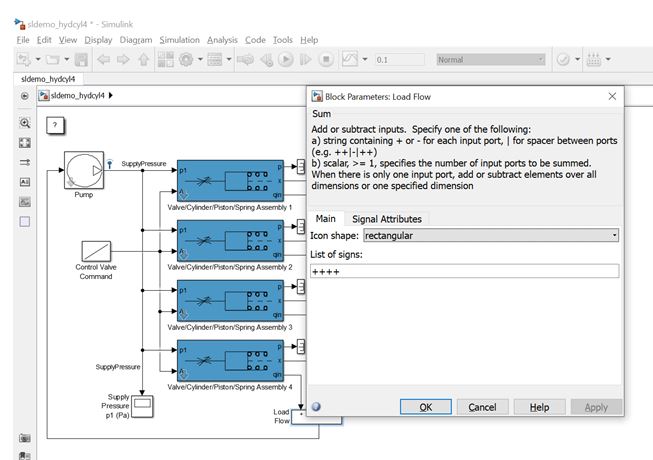Screen dimensions: 653x460
Task: Click the Forward arrow toolbar icon
Action: pos(123,60)
